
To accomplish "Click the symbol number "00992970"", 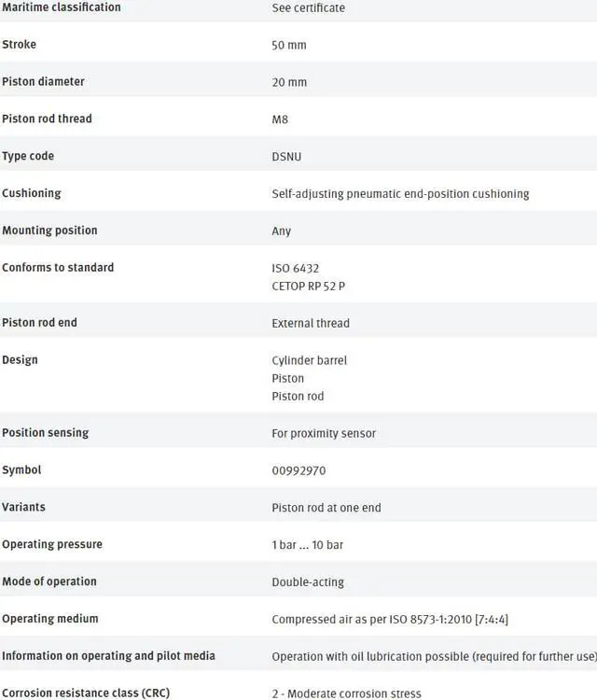I will [x=298, y=470].
